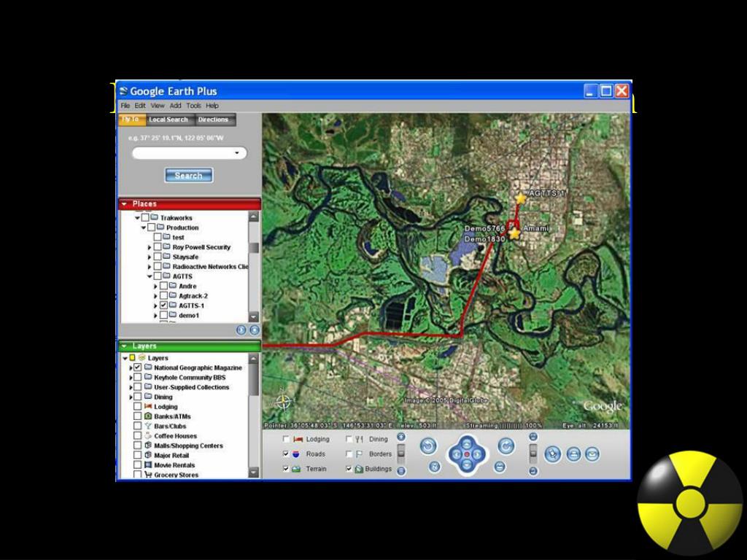The height and width of the screenshot is (560, 747).
Task: Open the Edit menu
Action: tap(140, 106)
